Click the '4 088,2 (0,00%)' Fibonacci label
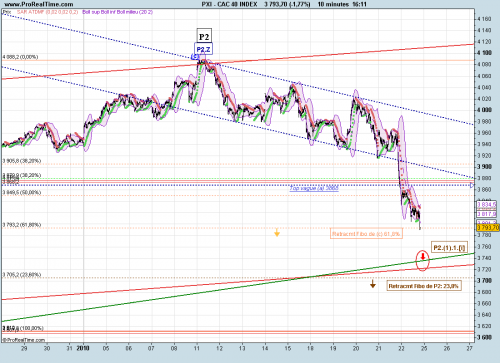The width and height of the screenshot is (500, 363). click(x=21, y=57)
